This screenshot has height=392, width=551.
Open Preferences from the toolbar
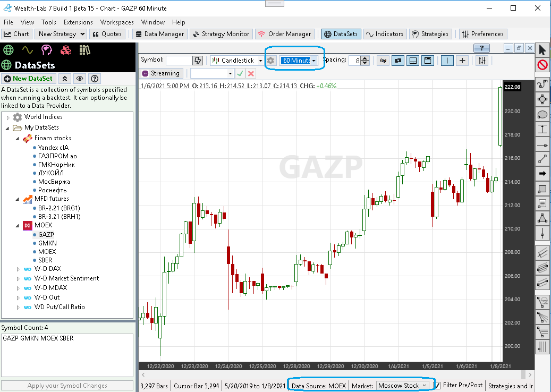483,34
